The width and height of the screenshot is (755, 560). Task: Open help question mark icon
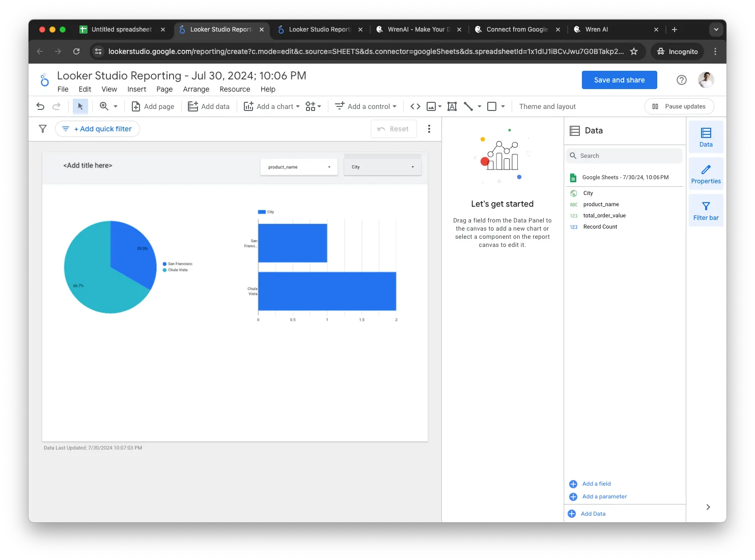(682, 80)
